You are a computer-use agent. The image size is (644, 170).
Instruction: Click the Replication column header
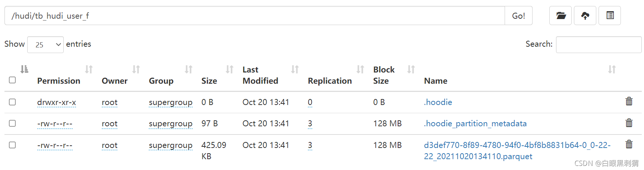click(329, 81)
